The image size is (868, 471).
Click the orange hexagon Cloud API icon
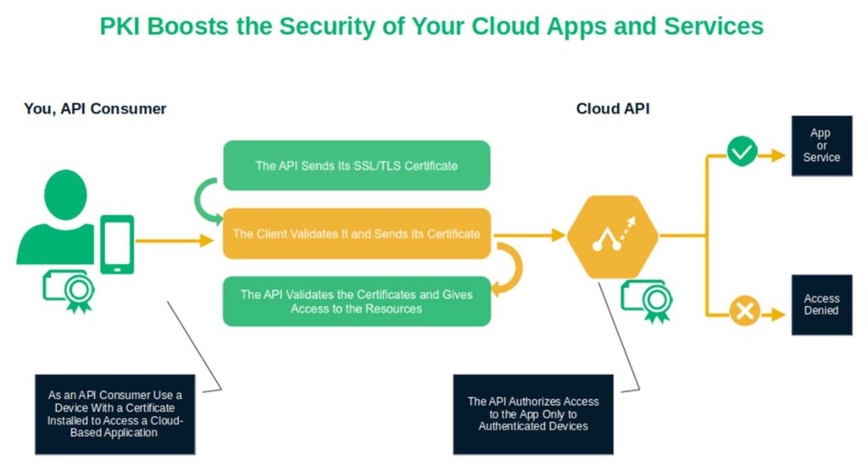612,236
